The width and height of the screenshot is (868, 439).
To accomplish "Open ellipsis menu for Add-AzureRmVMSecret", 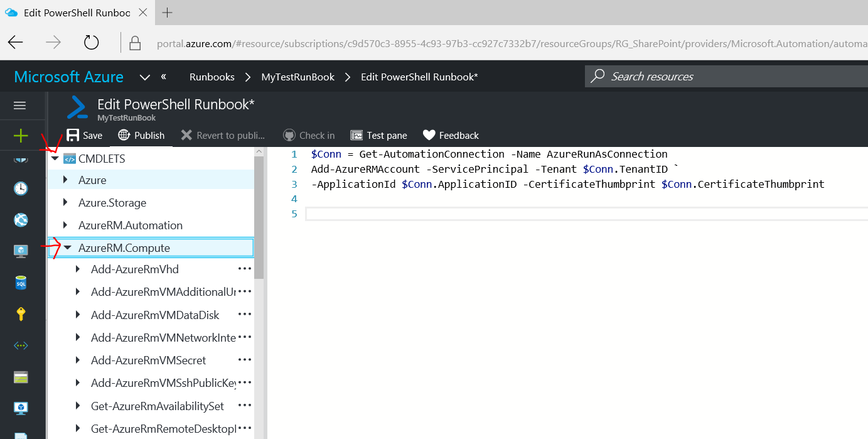I will point(244,360).
